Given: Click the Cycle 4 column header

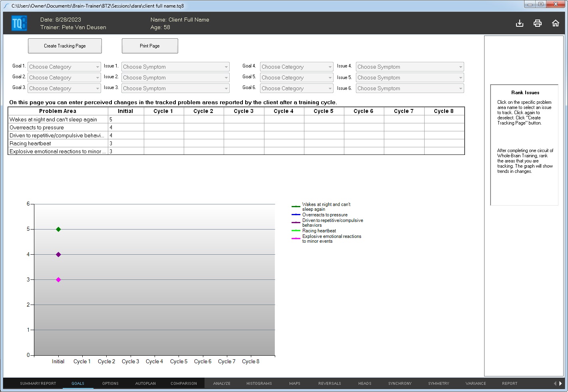Looking at the screenshot, I should [284, 111].
